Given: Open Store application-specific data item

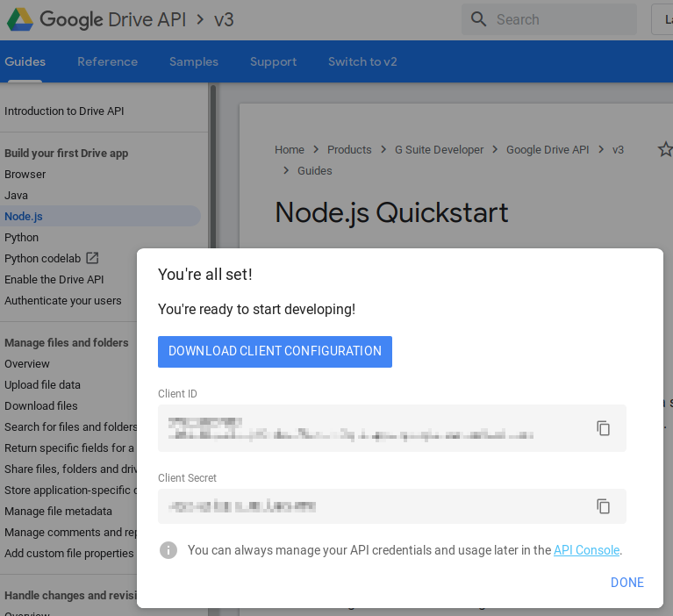Looking at the screenshot, I should pos(71,490).
